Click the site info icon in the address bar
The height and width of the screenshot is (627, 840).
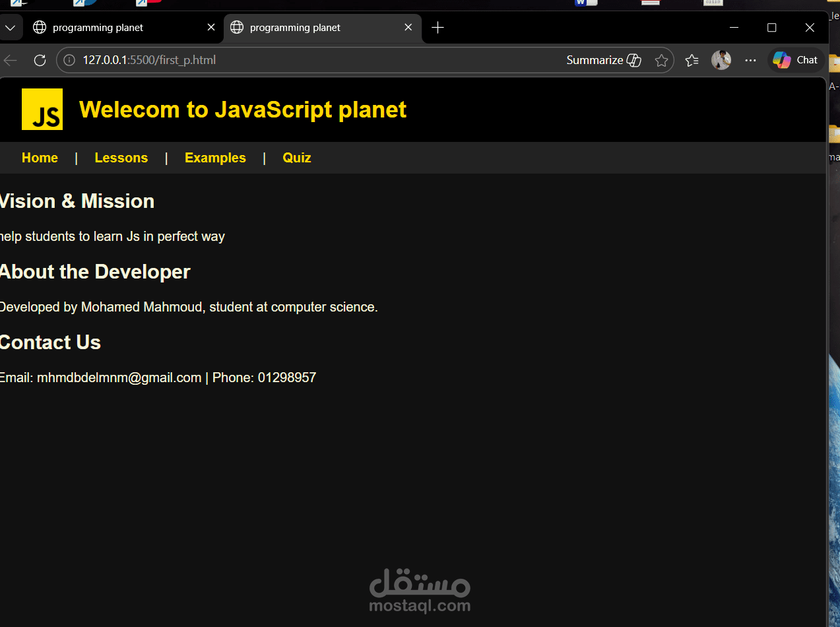pyautogui.click(x=69, y=59)
